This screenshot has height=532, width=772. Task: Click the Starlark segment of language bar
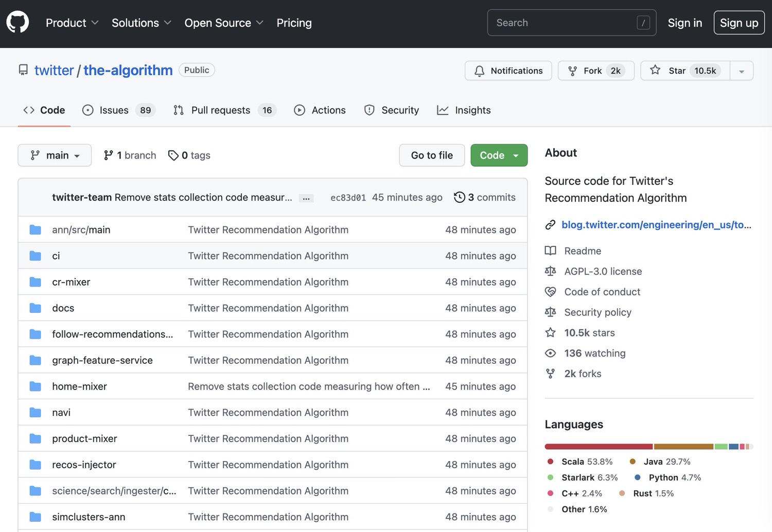coord(721,447)
